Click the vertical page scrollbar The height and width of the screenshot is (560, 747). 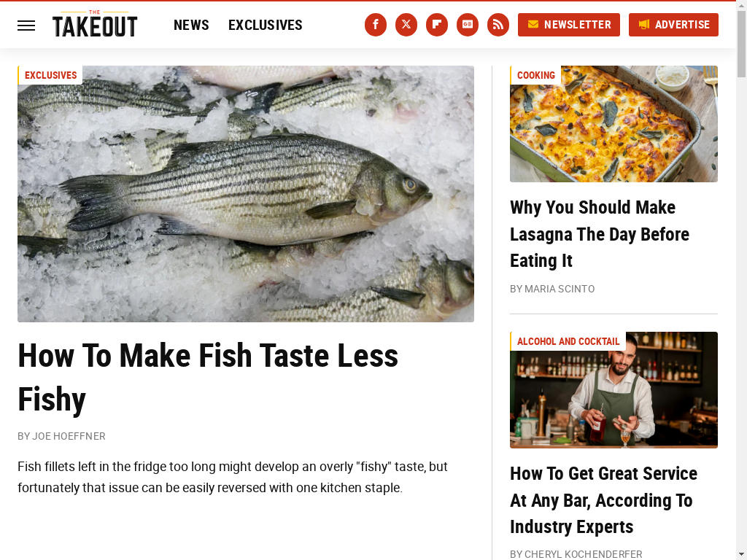pos(741,280)
